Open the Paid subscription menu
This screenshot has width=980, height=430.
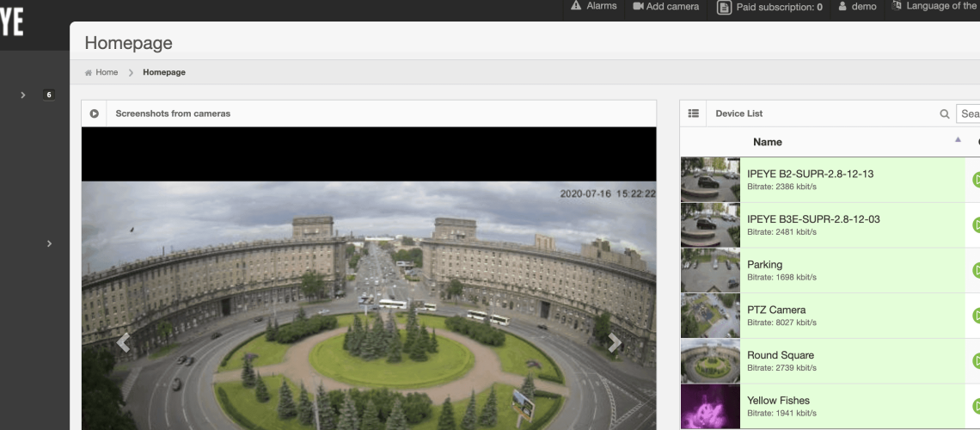click(769, 7)
